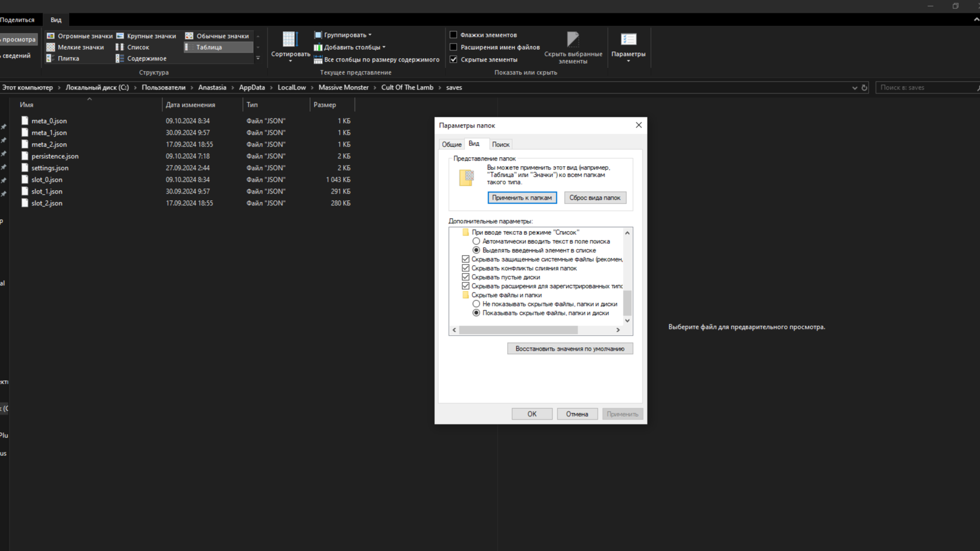The width and height of the screenshot is (980, 551).
Task: Expand the chevron after AppData breadcrumb
Action: [271, 88]
